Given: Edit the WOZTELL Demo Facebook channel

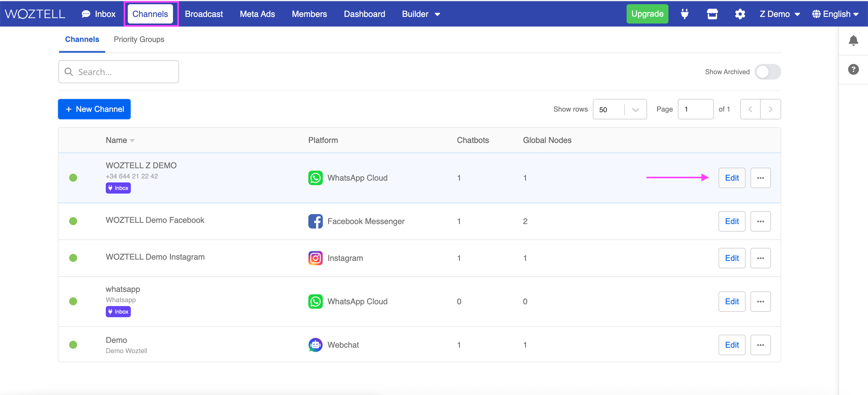Looking at the screenshot, I should (731, 221).
